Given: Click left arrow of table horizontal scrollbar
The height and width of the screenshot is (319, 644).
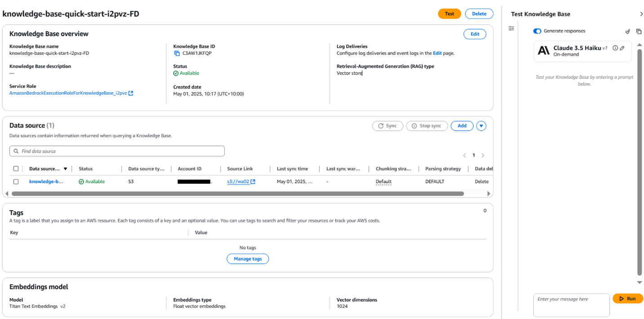Looking at the screenshot, I should [x=6, y=194].
